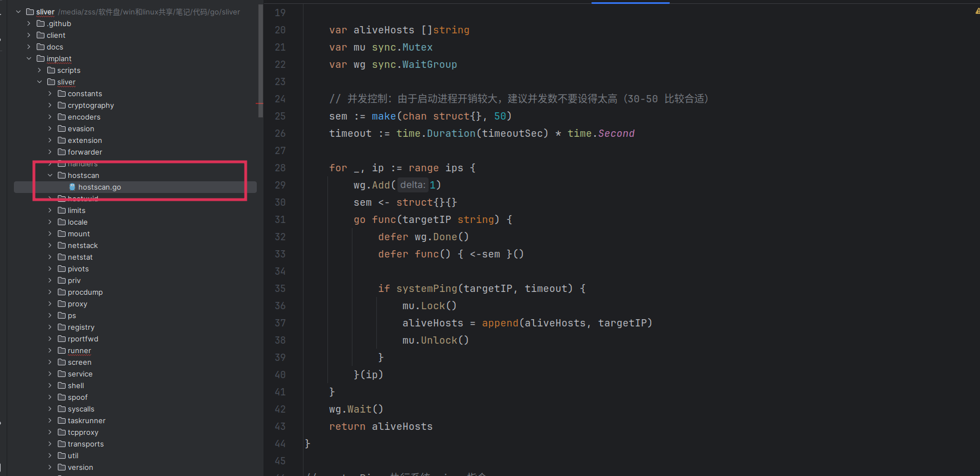Click the cryptography folder icon
The height and width of the screenshot is (476, 980).
(x=62, y=105)
